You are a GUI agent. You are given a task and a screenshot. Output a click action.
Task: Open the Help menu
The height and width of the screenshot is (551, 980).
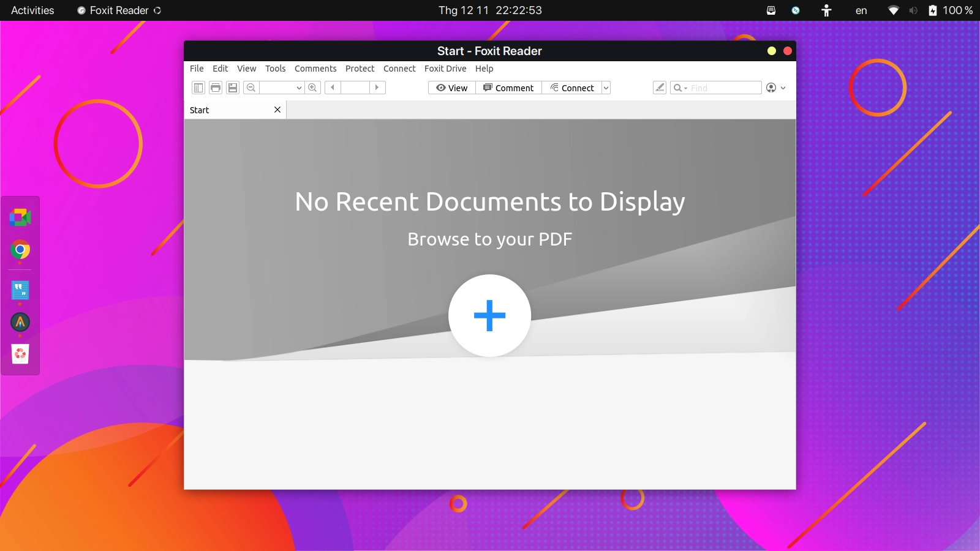(x=484, y=69)
